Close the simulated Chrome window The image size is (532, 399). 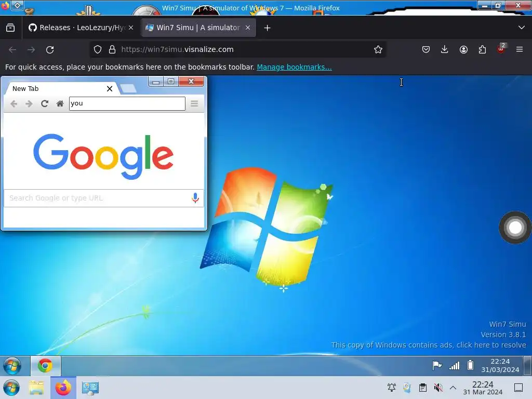[x=191, y=82]
